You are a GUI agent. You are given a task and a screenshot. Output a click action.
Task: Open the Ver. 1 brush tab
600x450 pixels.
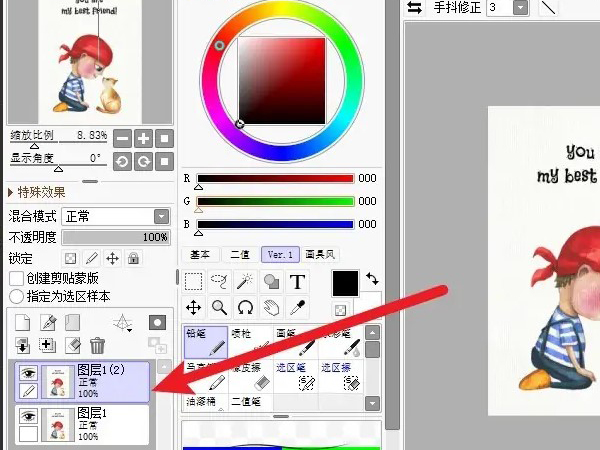click(280, 255)
